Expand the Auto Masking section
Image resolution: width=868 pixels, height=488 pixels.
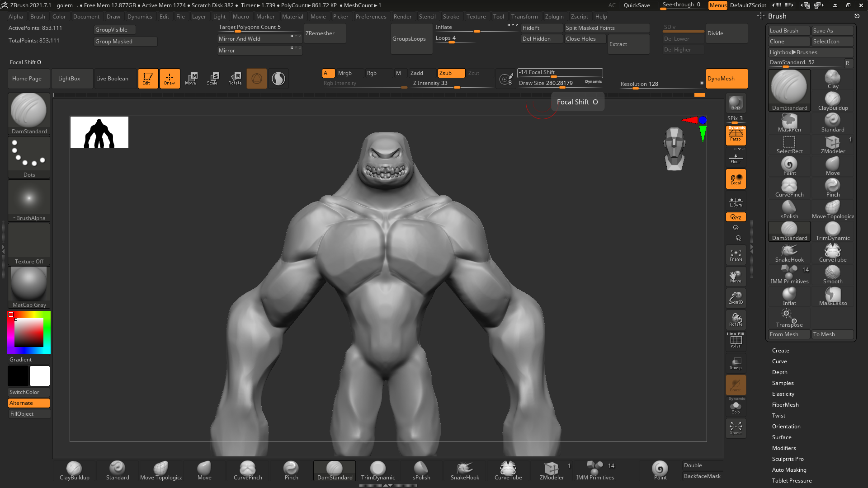point(789,470)
